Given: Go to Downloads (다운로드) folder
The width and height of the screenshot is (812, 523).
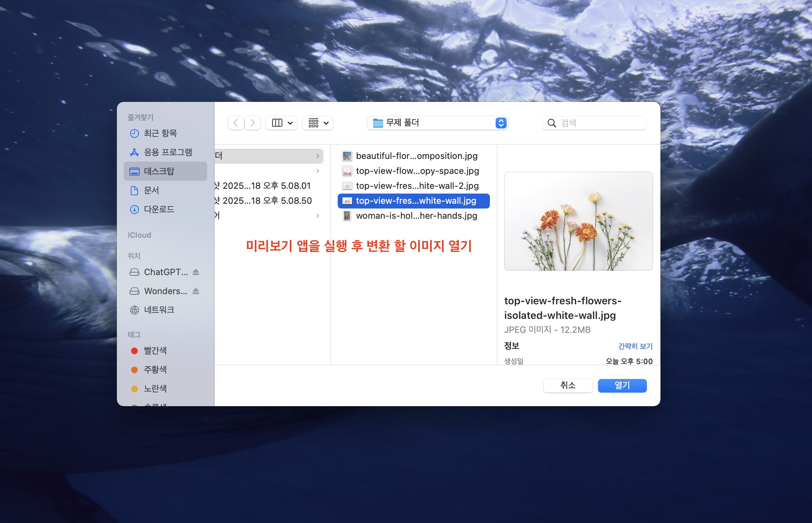Looking at the screenshot, I should 159,209.
